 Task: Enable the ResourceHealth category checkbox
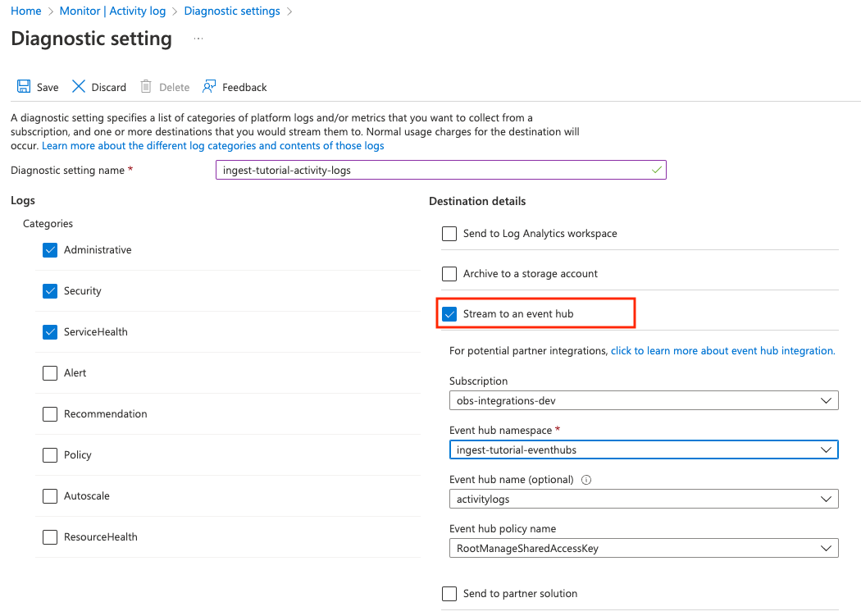(50, 537)
